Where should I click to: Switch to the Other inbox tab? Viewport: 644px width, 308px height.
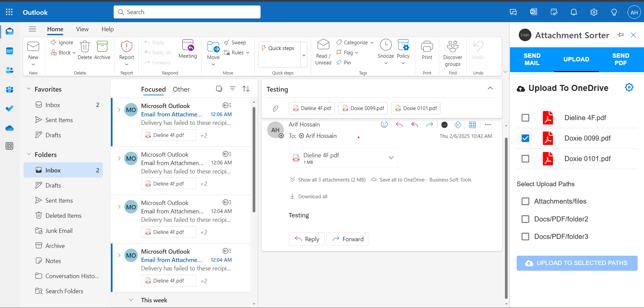(181, 89)
